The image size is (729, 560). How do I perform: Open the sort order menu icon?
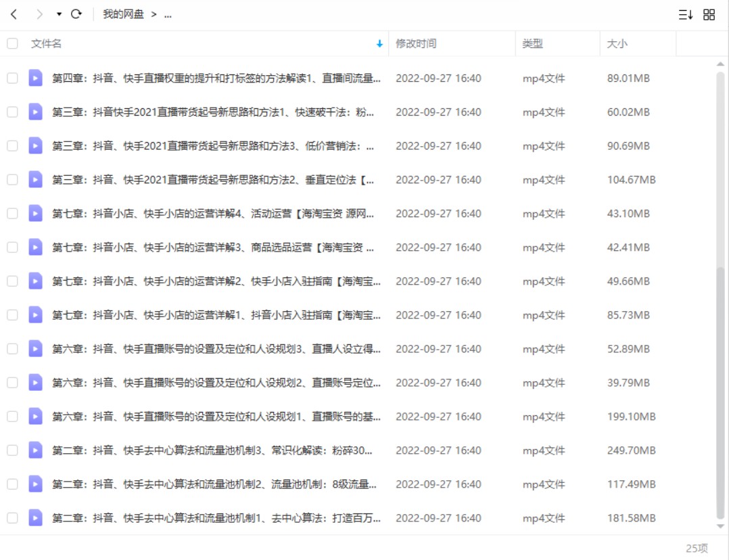(685, 15)
